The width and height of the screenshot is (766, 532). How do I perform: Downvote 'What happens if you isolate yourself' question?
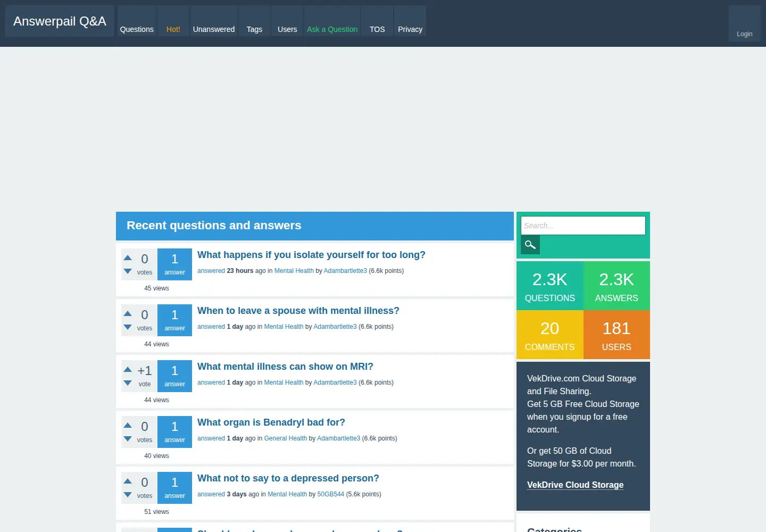128,271
